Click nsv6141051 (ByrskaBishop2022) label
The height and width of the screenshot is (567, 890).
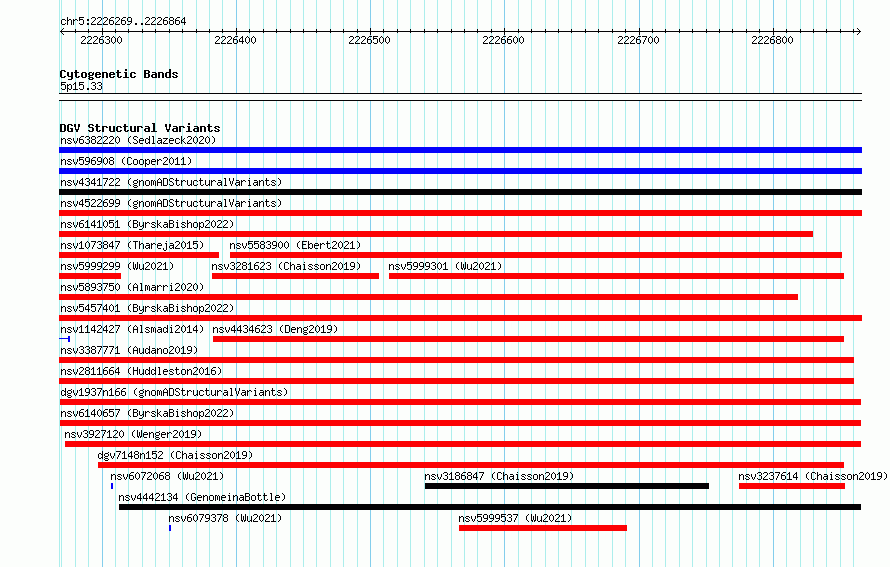tap(147, 224)
